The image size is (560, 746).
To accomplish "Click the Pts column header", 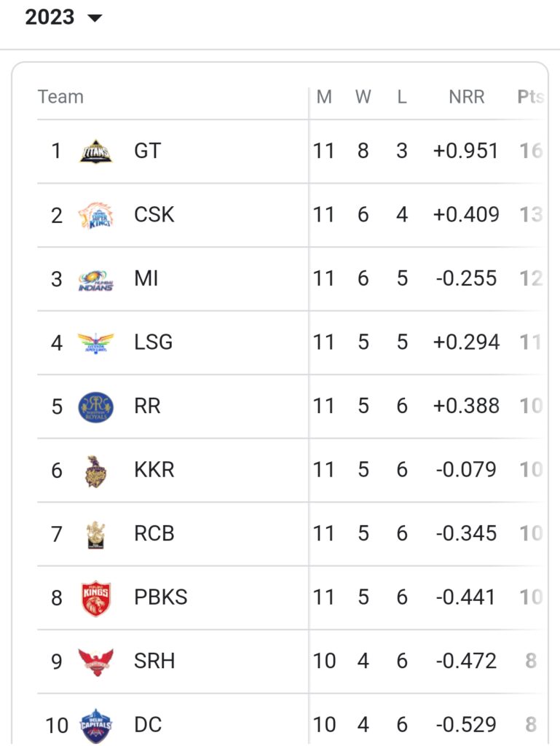I will click(x=531, y=97).
